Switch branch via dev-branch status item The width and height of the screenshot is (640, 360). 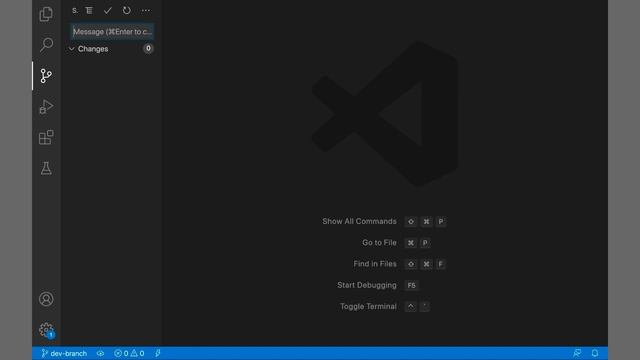point(64,353)
